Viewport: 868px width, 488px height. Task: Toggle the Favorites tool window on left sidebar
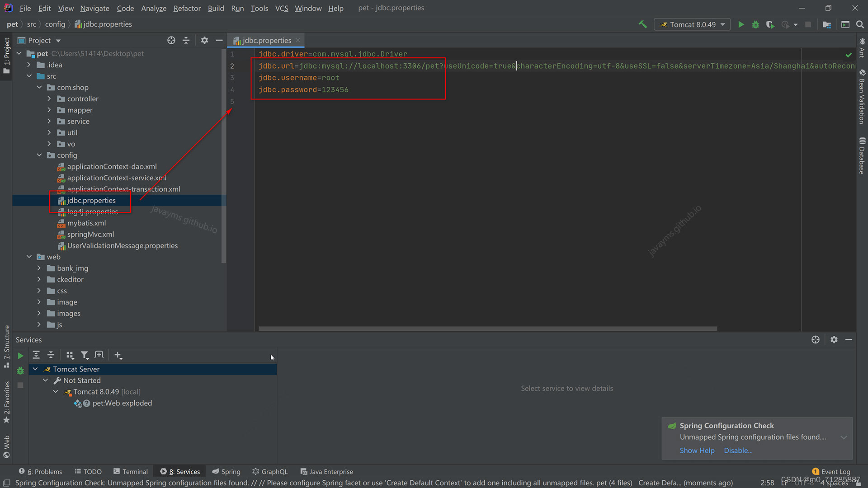(6, 402)
